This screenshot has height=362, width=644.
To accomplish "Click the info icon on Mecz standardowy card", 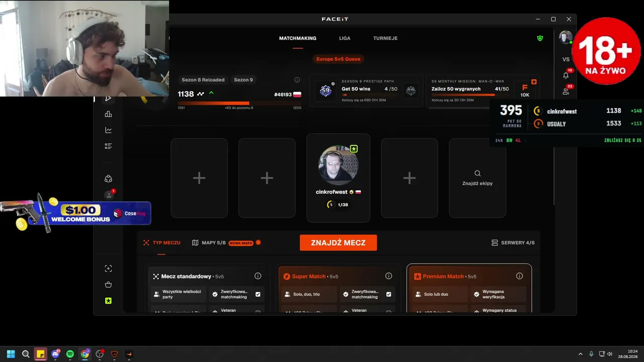I will point(258,276).
